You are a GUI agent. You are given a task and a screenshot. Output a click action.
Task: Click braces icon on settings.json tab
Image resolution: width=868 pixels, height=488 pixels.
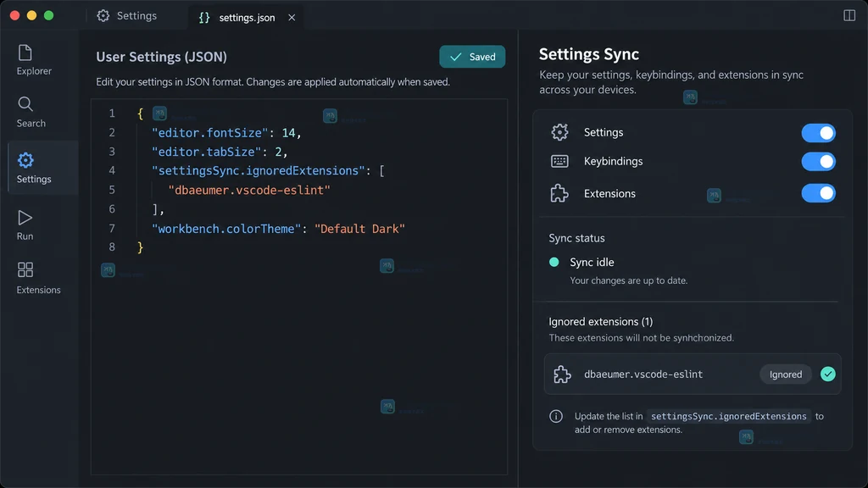click(x=204, y=18)
